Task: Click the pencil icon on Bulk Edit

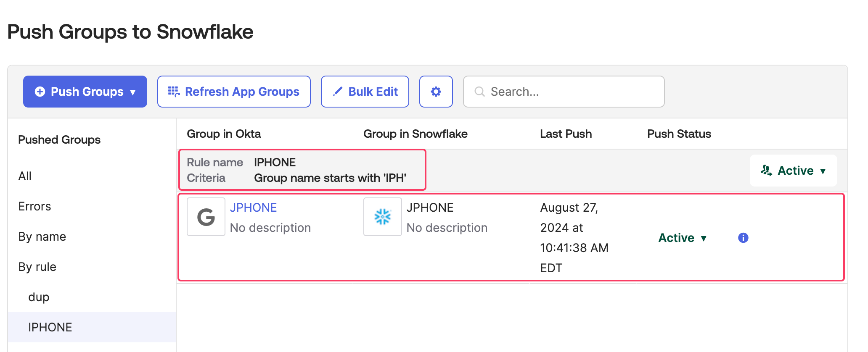Action: coord(337,92)
